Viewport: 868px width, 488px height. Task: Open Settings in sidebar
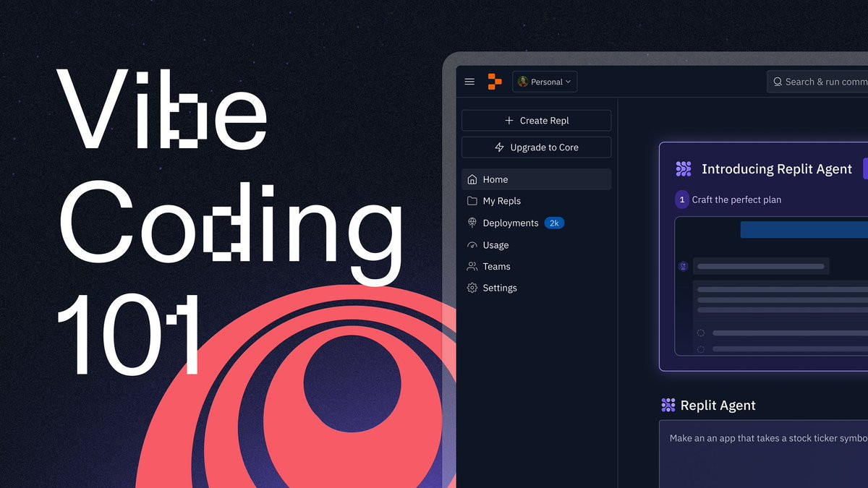point(536,288)
